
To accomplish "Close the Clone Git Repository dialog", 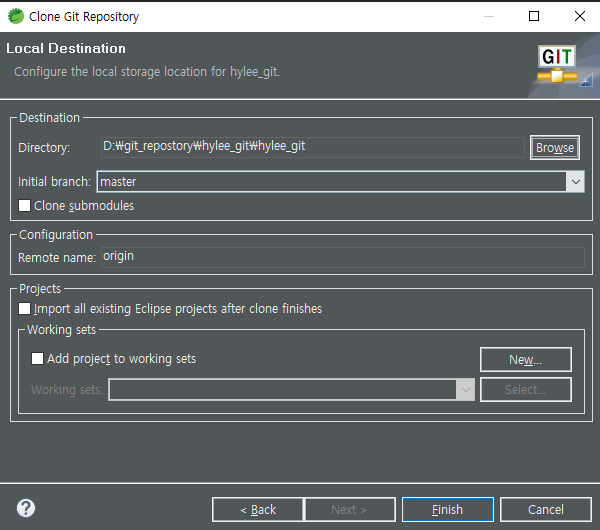I will pyautogui.click(x=580, y=16).
